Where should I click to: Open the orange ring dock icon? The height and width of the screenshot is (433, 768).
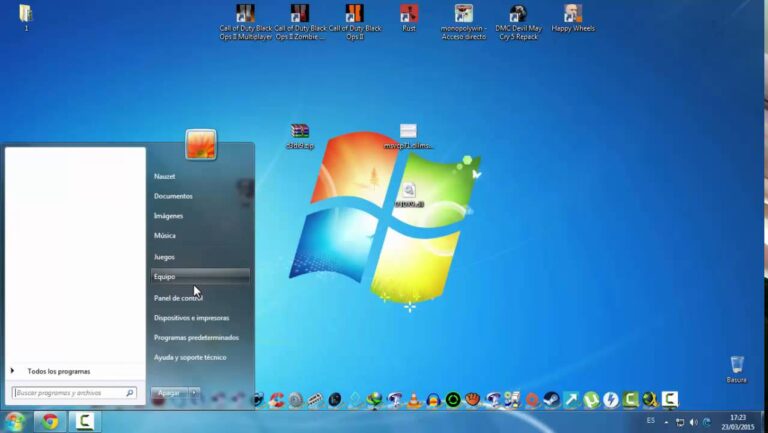(532, 400)
